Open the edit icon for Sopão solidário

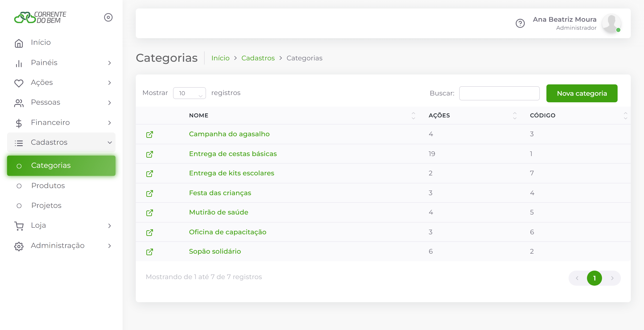click(149, 252)
